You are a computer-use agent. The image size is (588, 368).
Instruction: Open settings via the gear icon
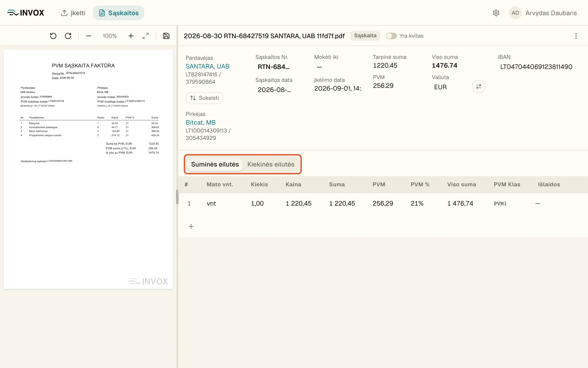[x=496, y=13]
